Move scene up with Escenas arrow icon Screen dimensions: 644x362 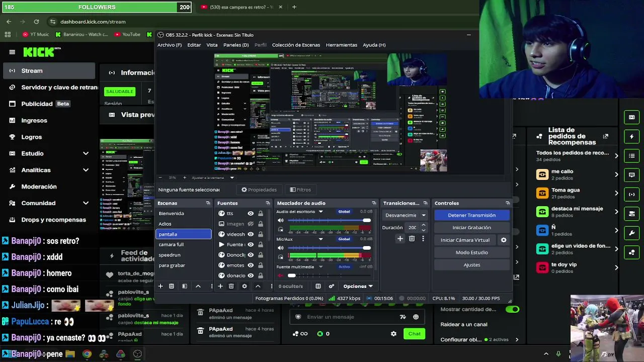pyautogui.click(x=198, y=286)
